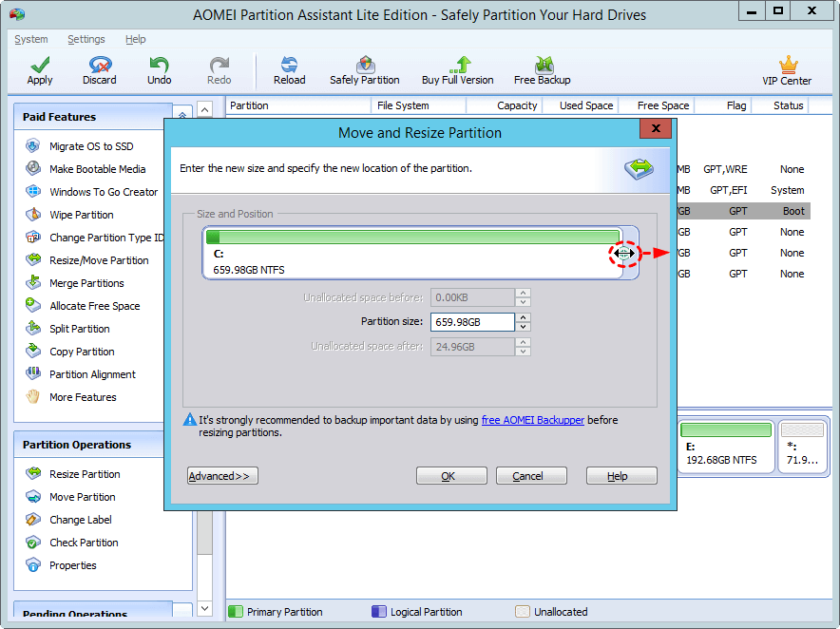Click Resize/Move Partition in Paid Features
The width and height of the screenshot is (840, 629).
click(99, 260)
